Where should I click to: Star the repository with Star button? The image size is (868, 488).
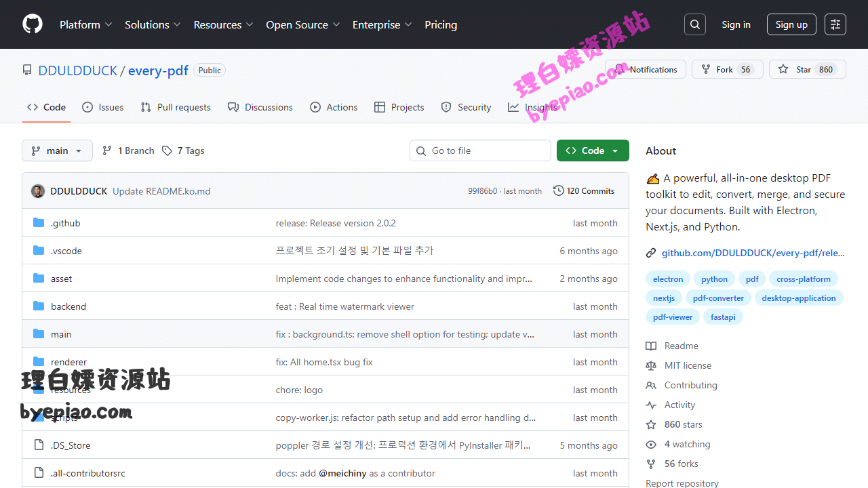(807, 69)
